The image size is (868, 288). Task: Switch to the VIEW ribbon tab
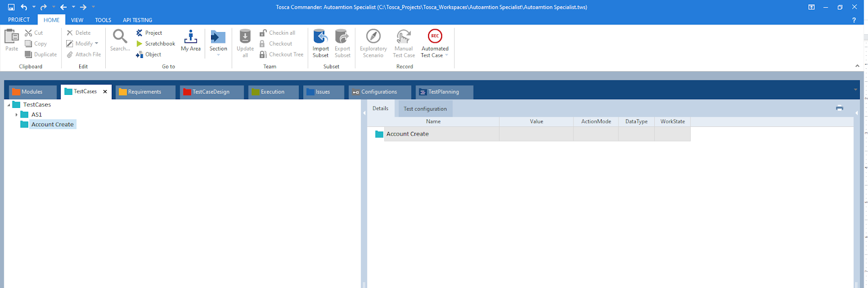click(77, 20)
